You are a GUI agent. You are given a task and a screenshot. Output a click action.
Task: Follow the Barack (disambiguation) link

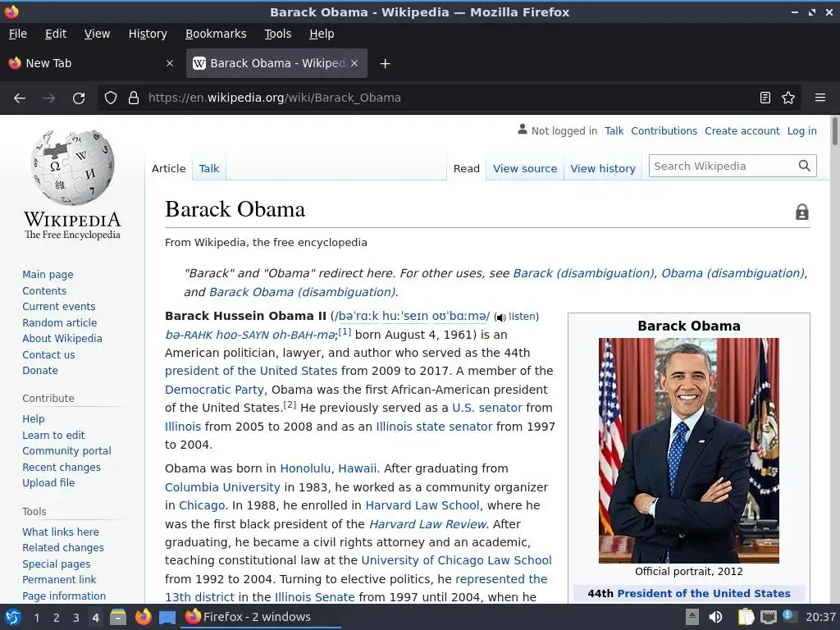(584, 273)
